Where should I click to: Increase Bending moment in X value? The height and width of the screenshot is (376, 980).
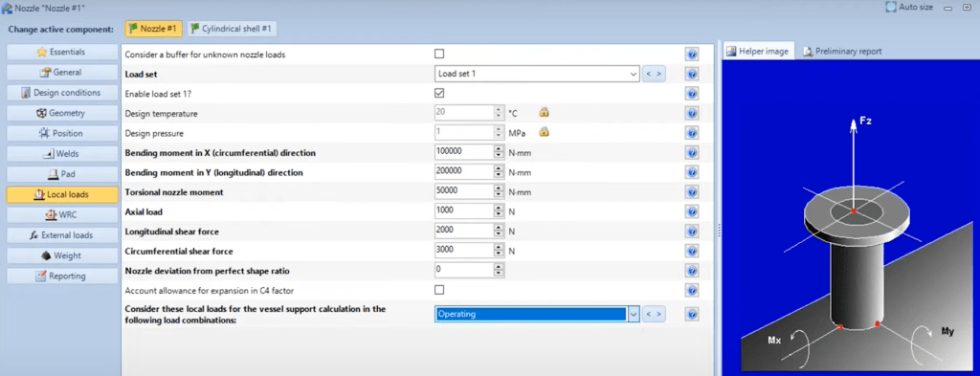point(499,149)
